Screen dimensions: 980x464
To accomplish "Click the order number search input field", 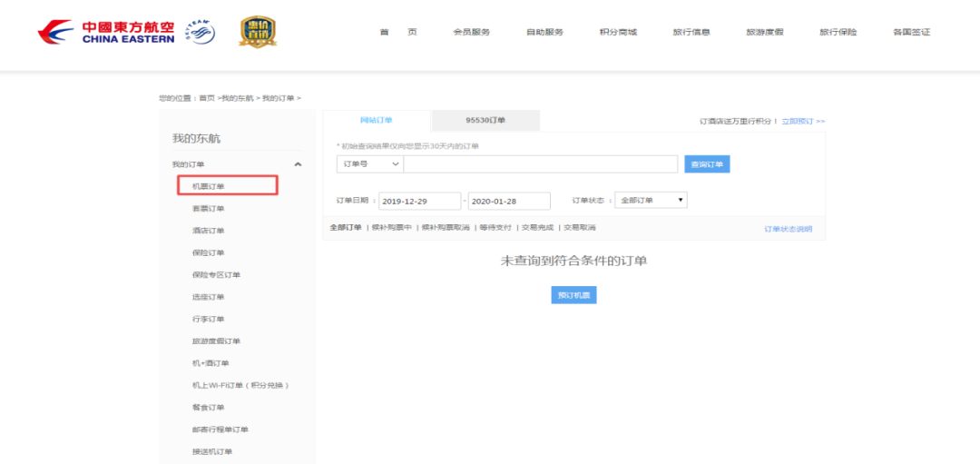I will (541, 164).
